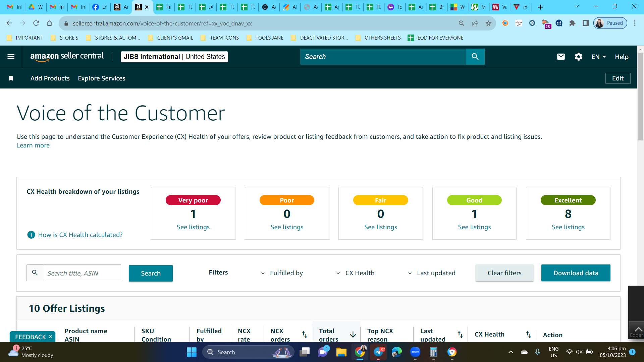Image resolution: width=644 pixels, height=362 pixels.
Task: Open a new browser tab
Action: (x=540, y=7)
